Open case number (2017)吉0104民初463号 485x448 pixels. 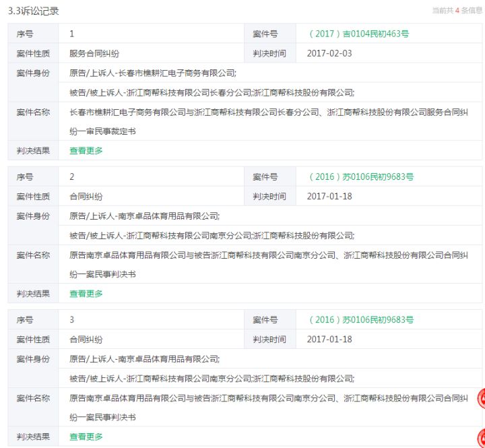[358, 34]
